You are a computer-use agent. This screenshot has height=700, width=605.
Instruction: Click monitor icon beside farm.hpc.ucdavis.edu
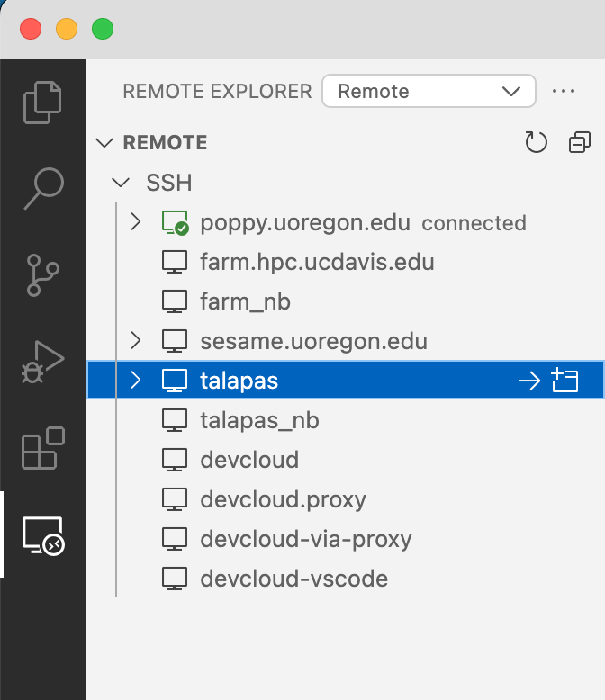[175, 262]
